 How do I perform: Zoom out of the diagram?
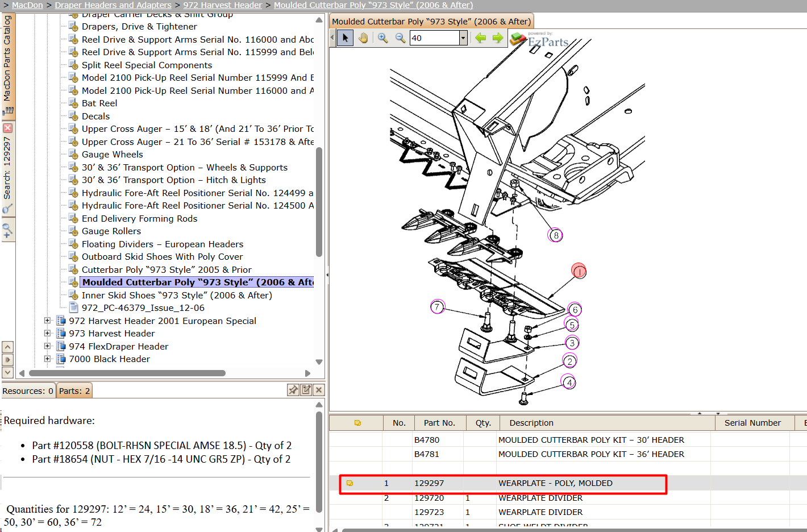[401, 38]
